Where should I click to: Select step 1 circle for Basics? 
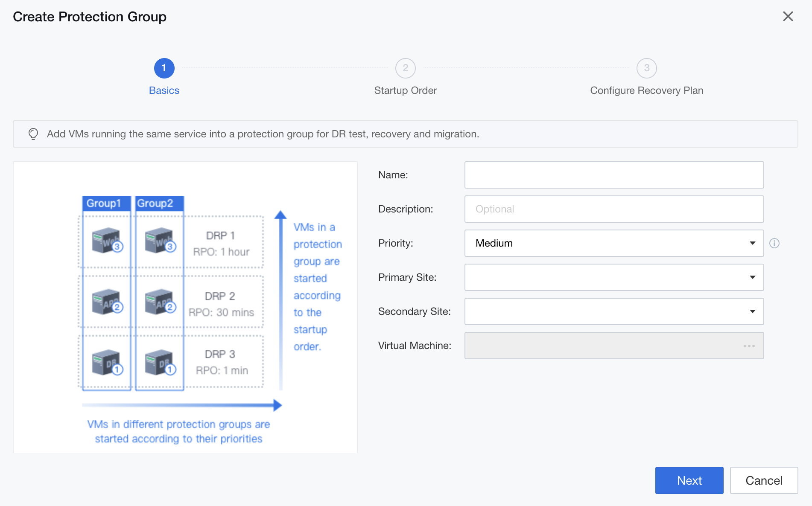[x=164, y=68]
